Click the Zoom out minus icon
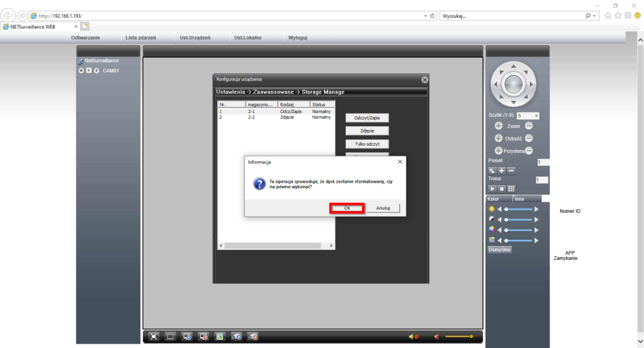This screenshot has height=348, width=644. click(x=529, y=126)
